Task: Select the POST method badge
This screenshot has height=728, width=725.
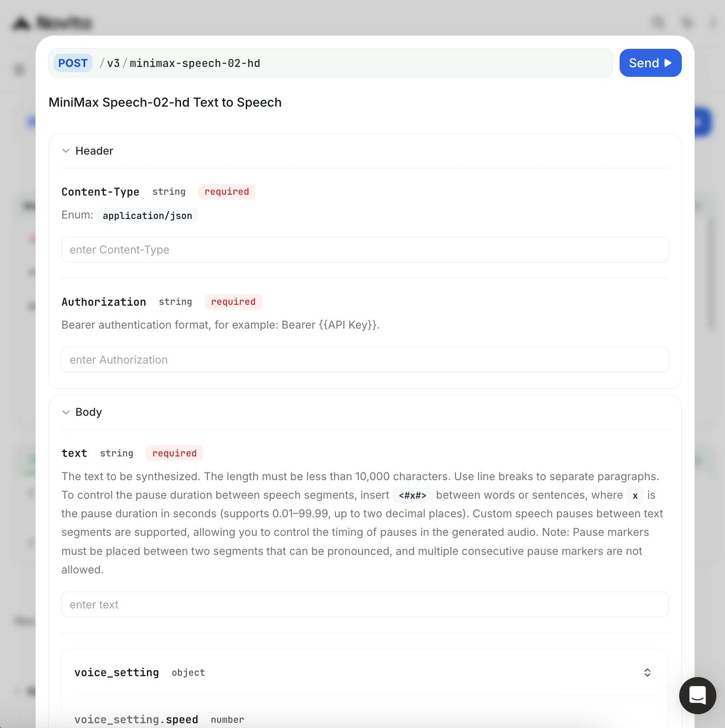Action: (73, 63)
